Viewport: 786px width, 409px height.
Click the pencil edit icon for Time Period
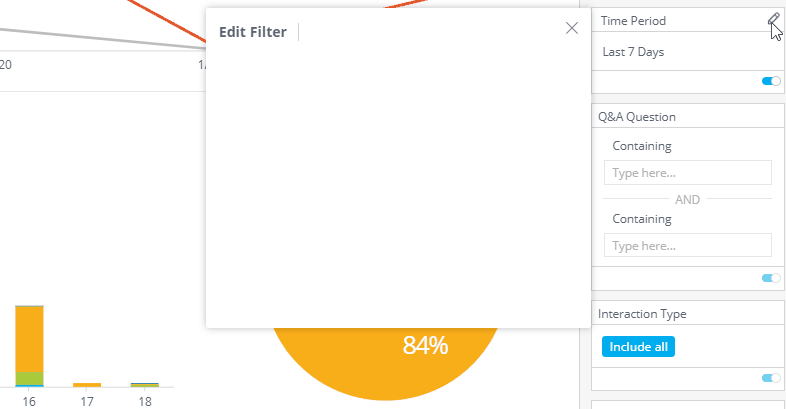tap(773, 20)
